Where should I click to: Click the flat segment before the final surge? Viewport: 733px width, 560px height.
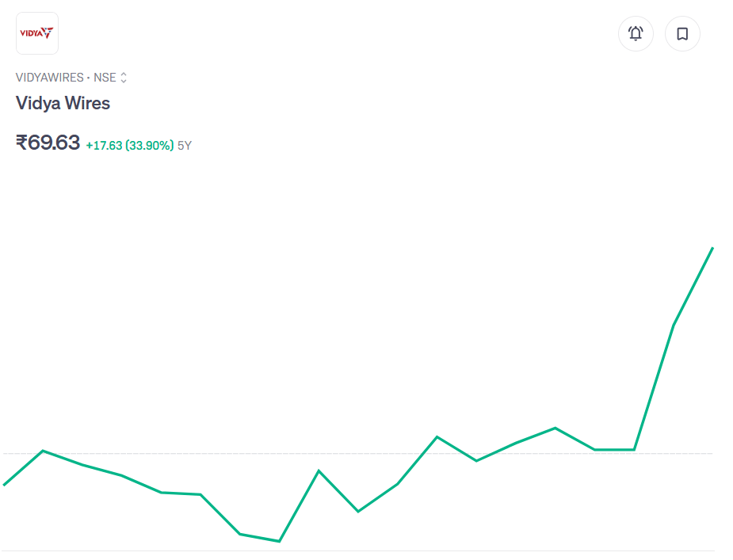(615, 450)
